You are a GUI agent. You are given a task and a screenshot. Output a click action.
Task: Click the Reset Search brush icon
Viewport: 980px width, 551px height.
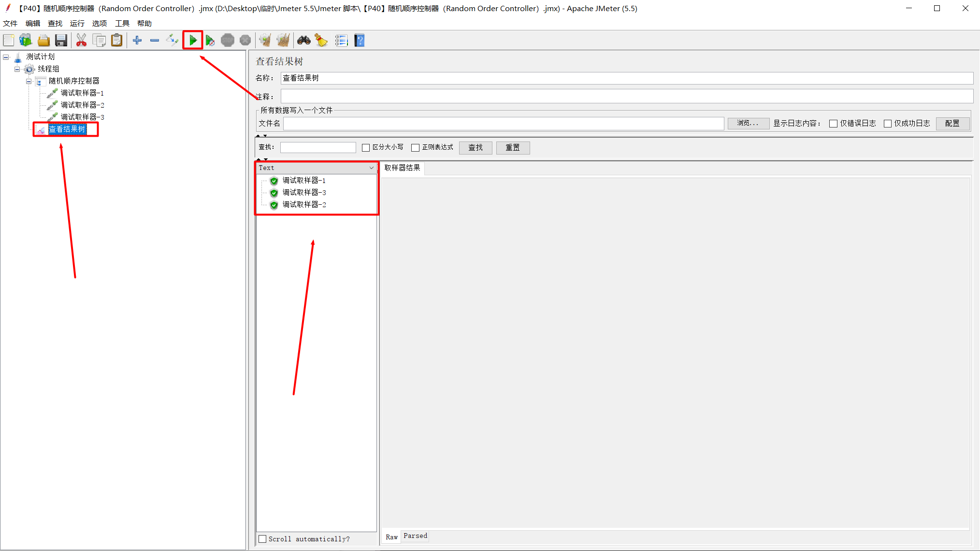click(x=321, y=41)
